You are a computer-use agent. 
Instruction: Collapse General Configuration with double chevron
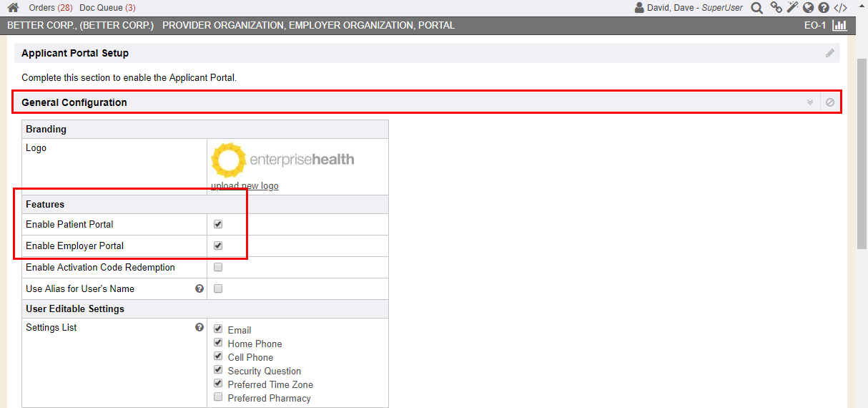[810, 102]
